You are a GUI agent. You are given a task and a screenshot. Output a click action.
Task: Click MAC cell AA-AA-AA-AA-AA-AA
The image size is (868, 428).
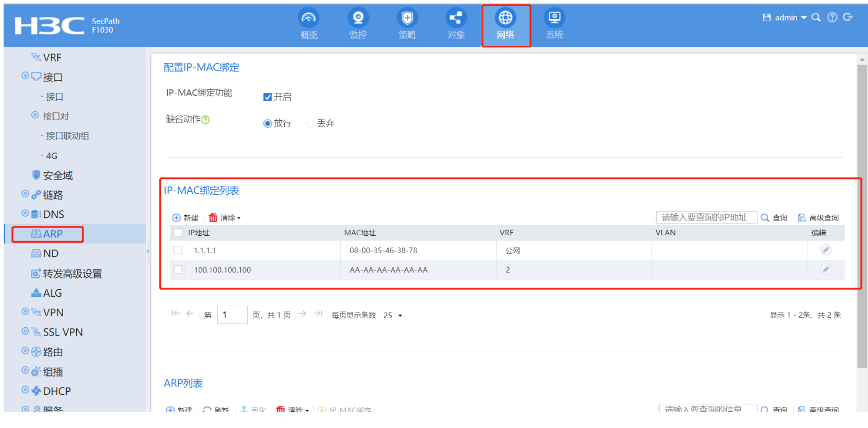pos(389,270)
